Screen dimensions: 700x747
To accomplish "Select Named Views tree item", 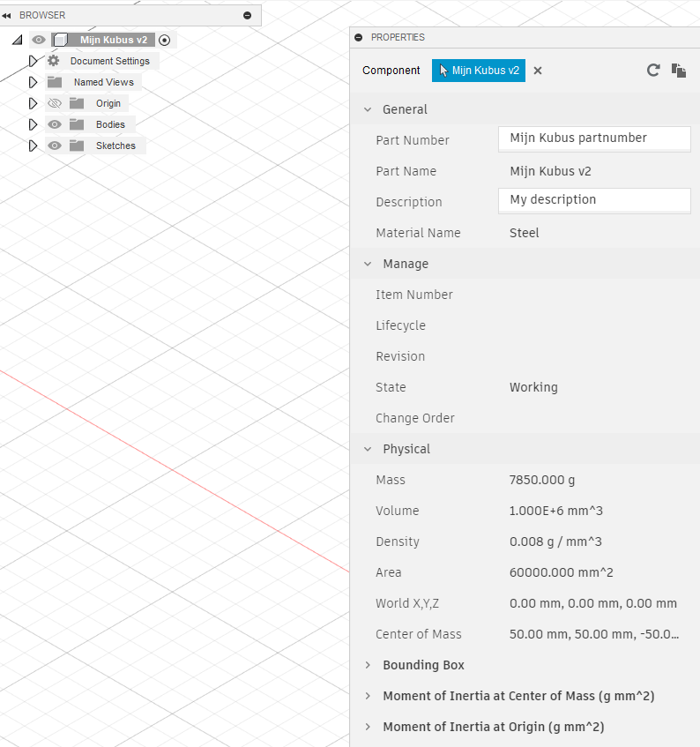I will [x=104, y=82].
